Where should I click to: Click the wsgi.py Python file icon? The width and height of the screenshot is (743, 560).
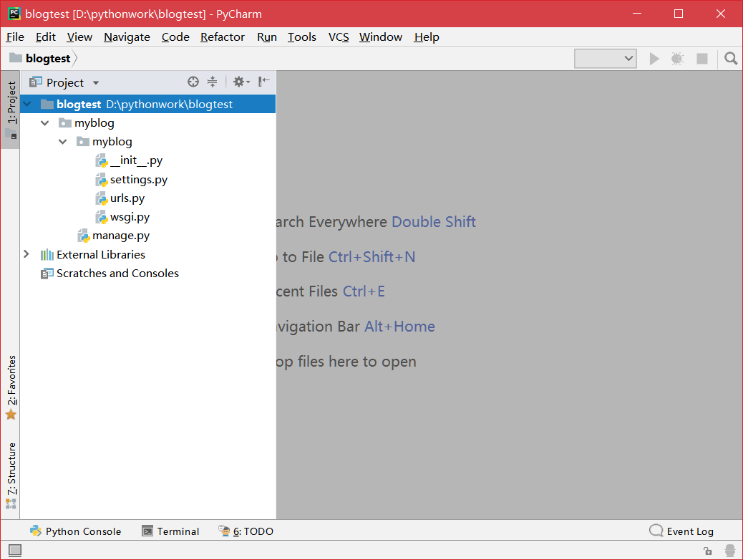coord(102,217)
